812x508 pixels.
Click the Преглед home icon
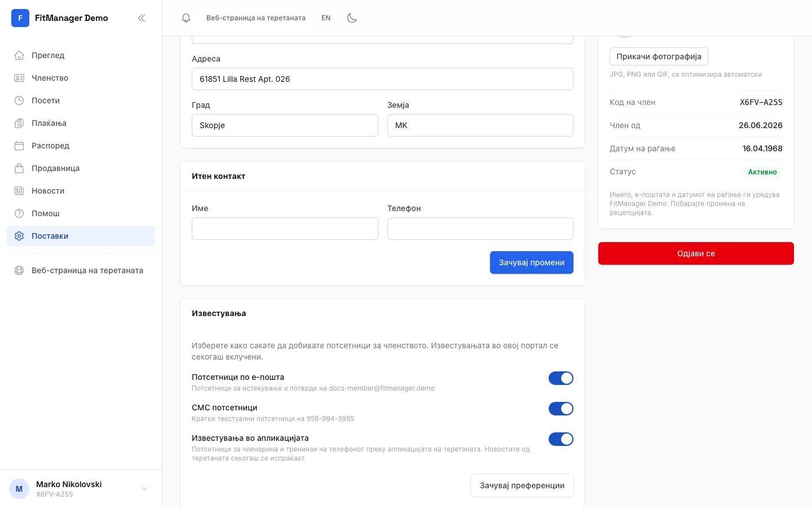tap(19, 55)
